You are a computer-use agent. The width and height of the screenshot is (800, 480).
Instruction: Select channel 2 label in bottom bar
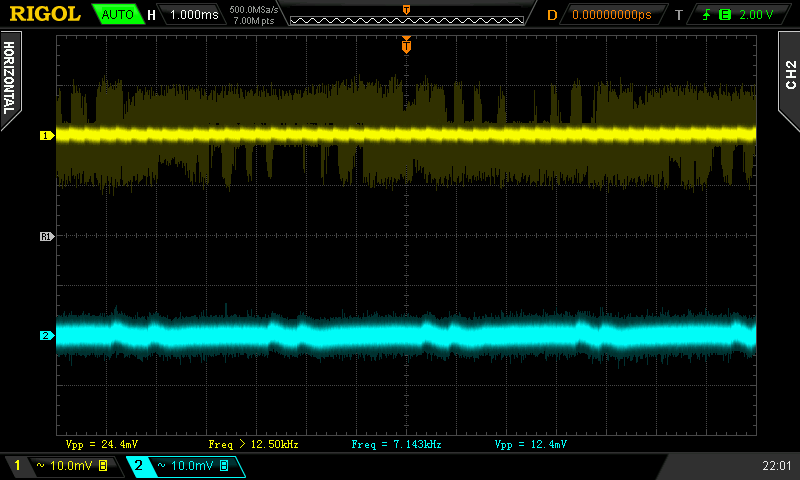click(x=138, y=465)
